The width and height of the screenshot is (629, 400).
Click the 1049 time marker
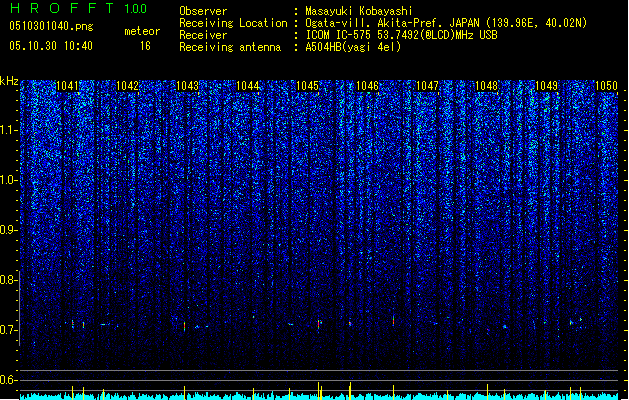point(546,86)
